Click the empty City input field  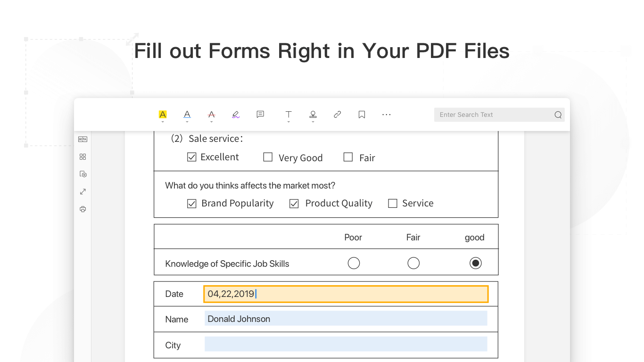tap(346, 344)
